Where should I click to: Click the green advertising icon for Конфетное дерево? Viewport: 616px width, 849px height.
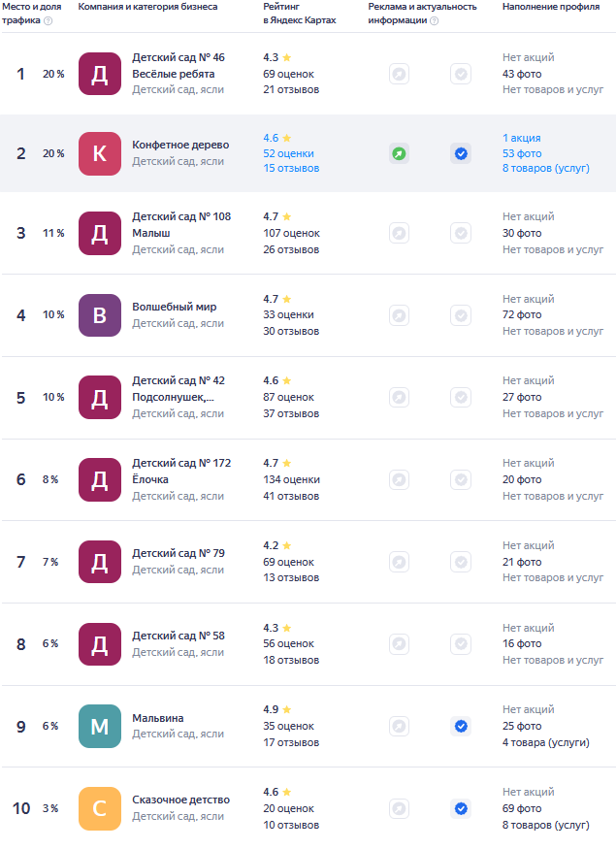pyautogui.click(x=399, y=153)
